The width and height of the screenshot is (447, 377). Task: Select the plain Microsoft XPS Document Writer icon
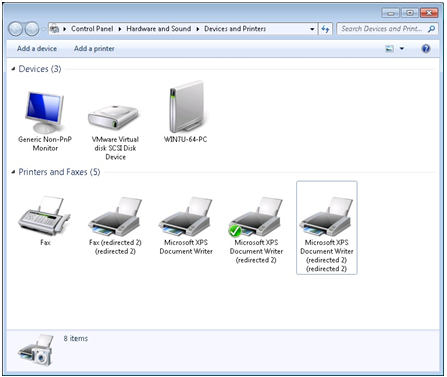(185, 216)
